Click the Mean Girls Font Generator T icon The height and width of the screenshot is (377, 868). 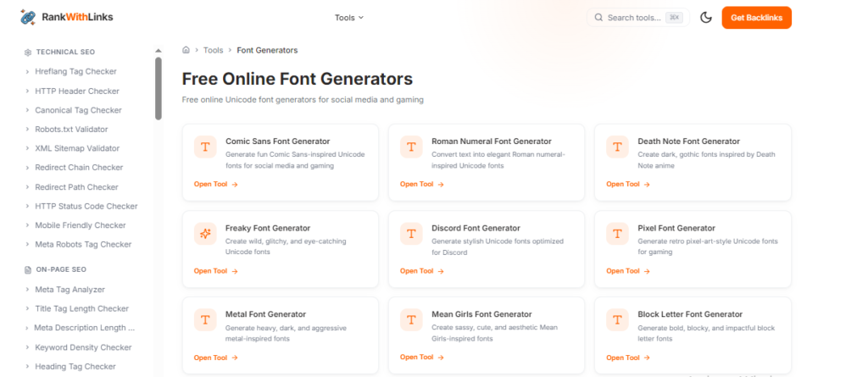pyautogui.click(x=411, y=320)
